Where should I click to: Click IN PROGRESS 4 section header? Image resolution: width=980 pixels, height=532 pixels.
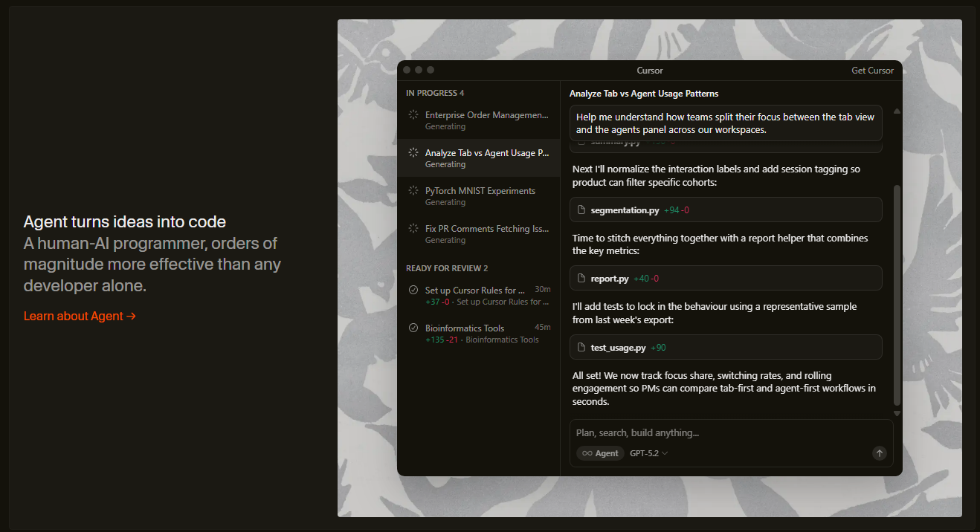(x=435, y=93)
